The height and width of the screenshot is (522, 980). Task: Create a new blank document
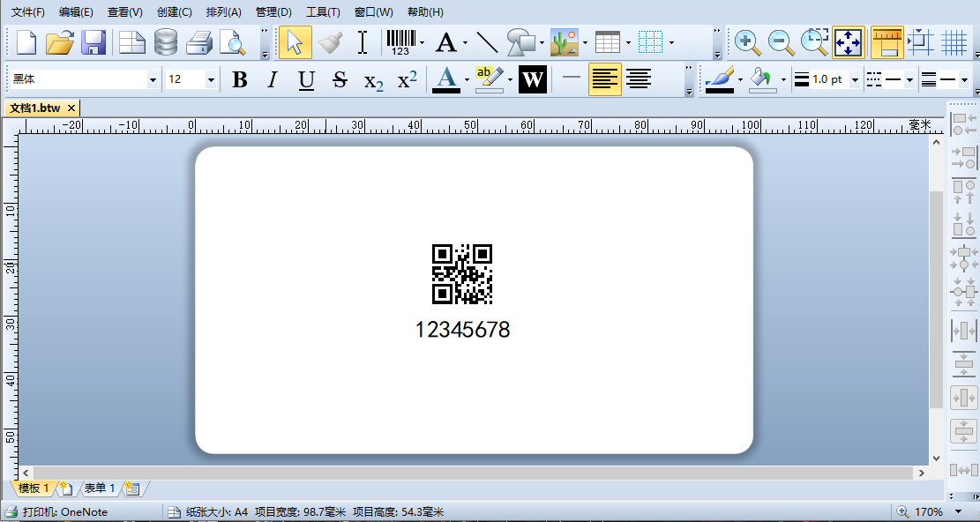26,42
